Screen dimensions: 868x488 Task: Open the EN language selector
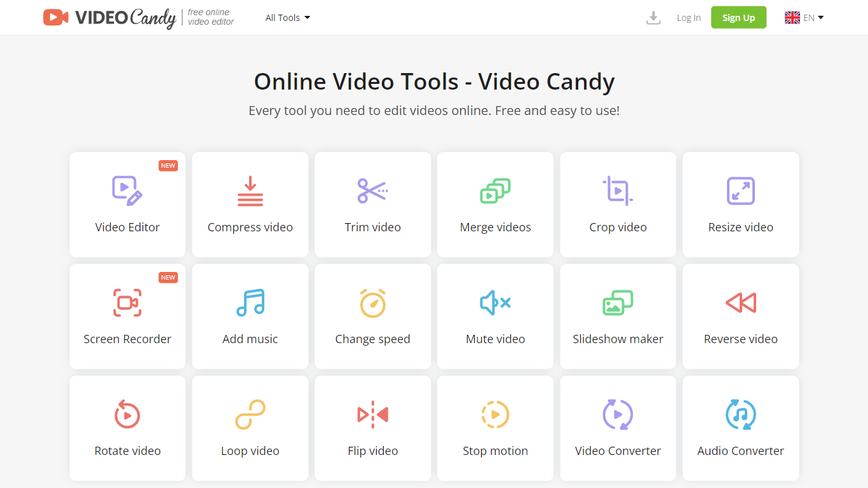click(804, 18)
